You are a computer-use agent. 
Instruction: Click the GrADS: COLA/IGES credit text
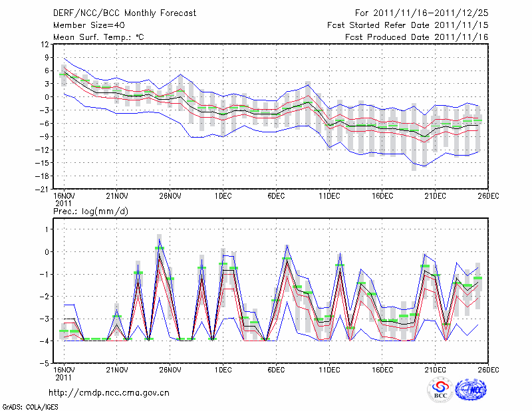(x=31, y=406)
